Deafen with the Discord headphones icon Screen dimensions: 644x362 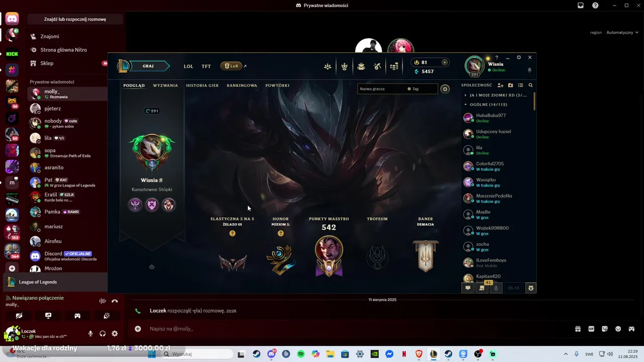103,333
